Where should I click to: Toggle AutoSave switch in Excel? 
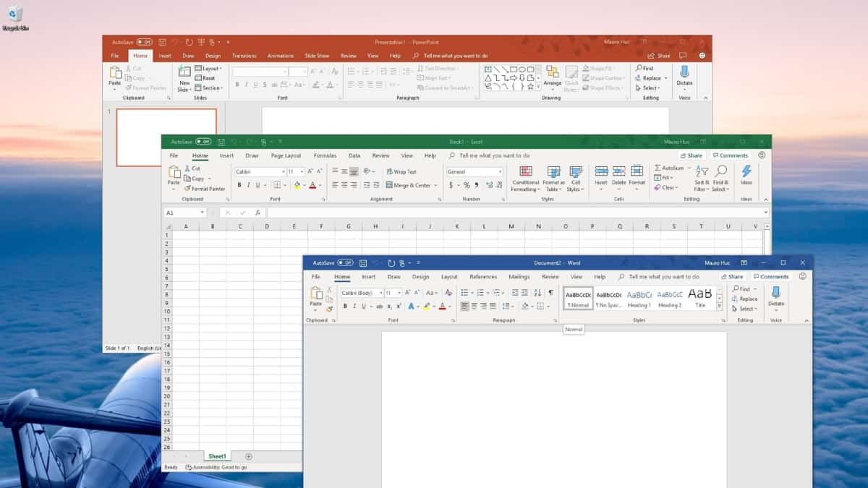203,142
